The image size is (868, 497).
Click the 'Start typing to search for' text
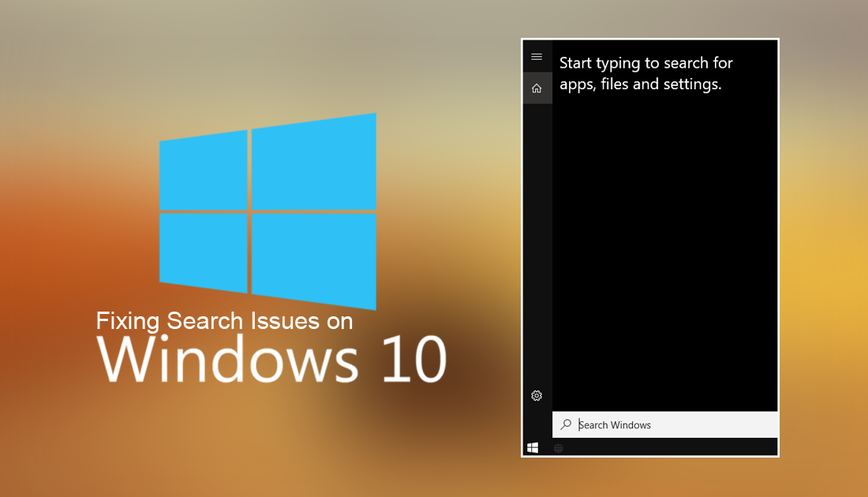646,63
